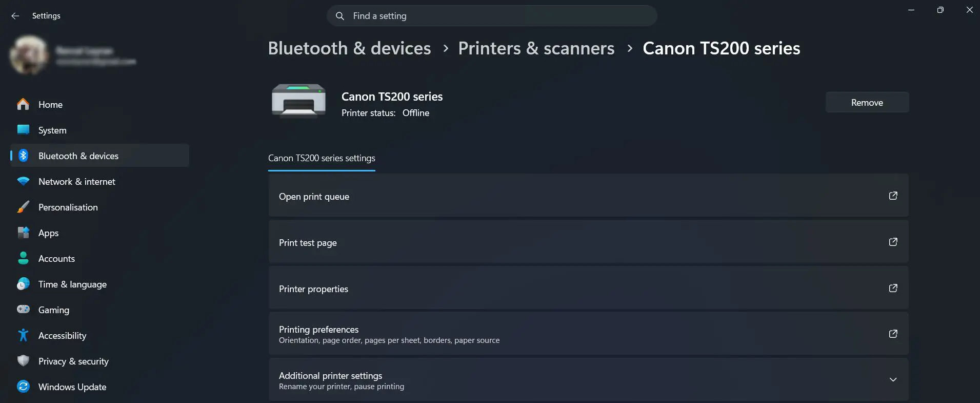
Task: Click the Privacy shield icon
Action: [x=23, y=361]
